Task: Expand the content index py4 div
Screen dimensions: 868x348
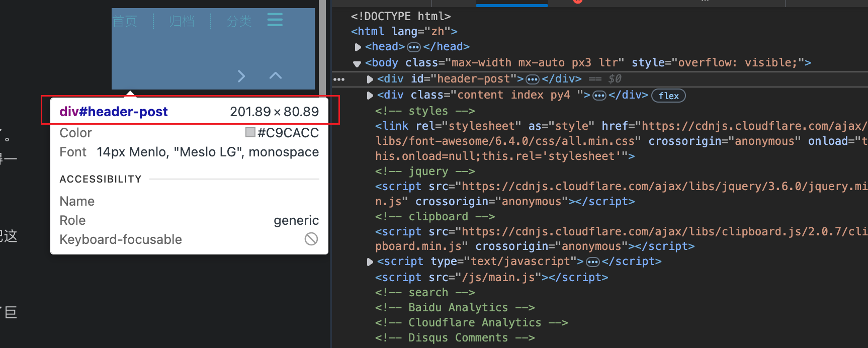Action: (370, 96)
